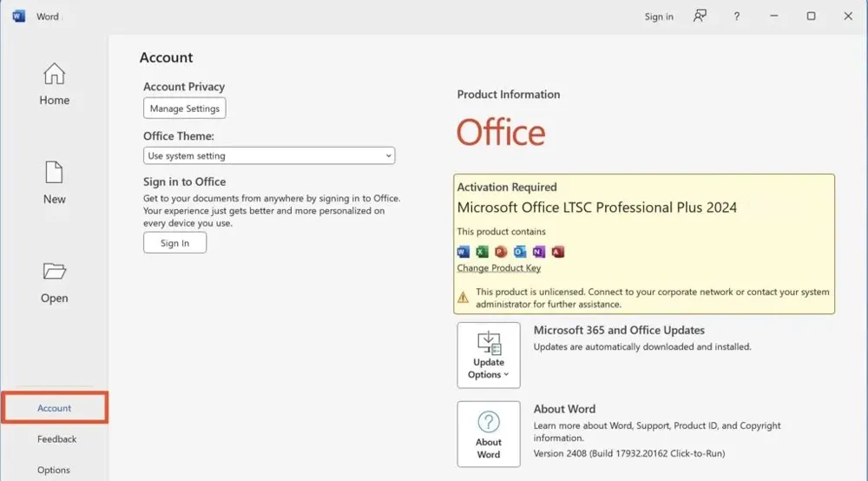Click the About Word heading text
The image size is (868, 481).
(564, 409)
